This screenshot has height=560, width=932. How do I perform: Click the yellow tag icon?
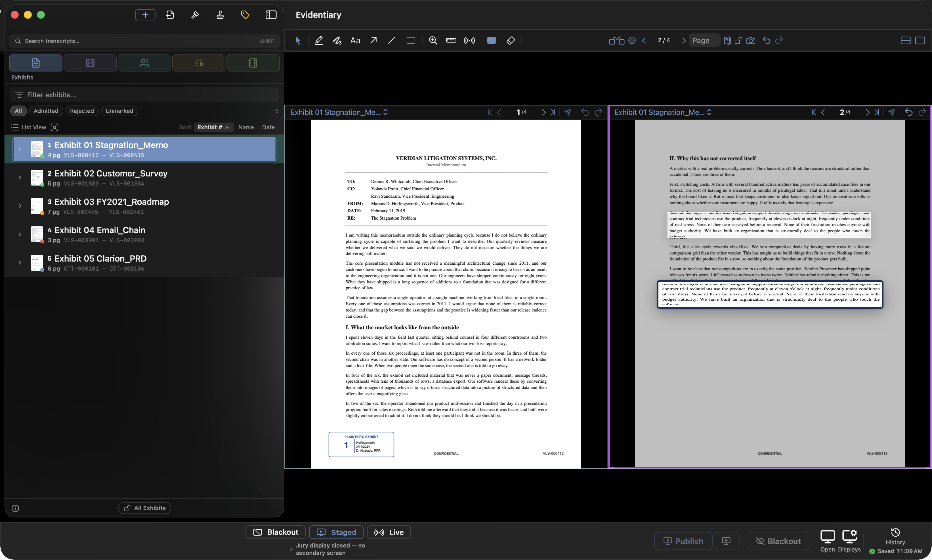tap(245, 15)
